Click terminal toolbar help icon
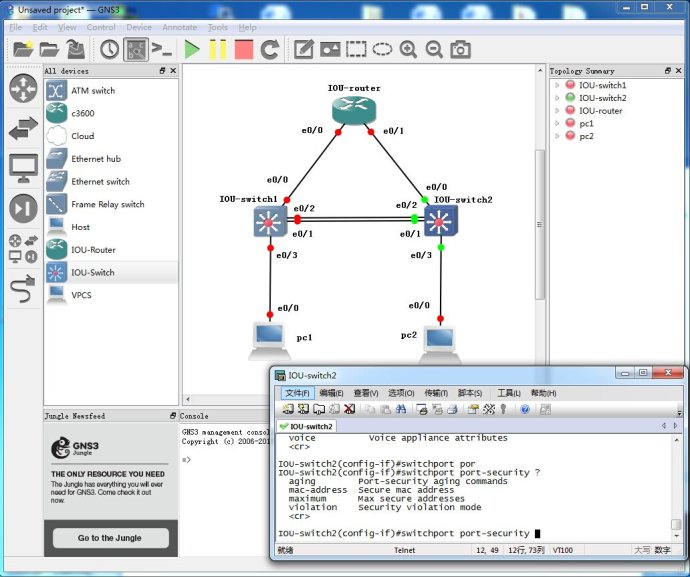The width and height of the screenshot is (690, 577). coord(525,409)
